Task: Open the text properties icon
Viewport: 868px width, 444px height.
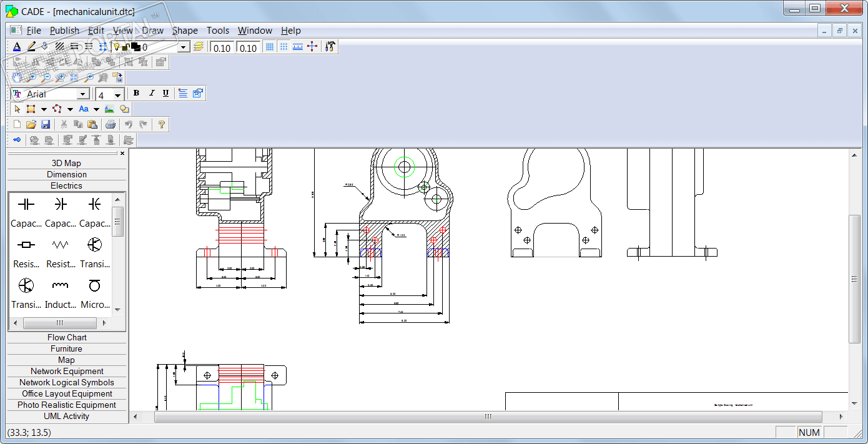Action: [x=198, y=93]
